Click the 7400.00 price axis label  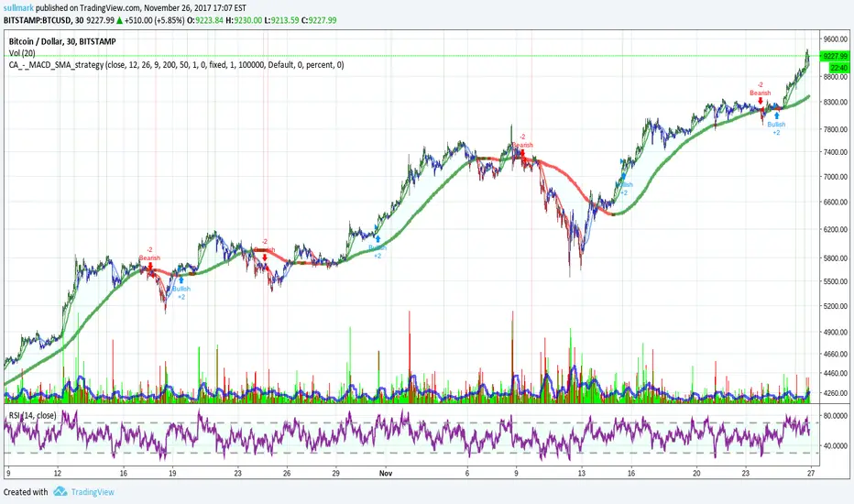836,152
